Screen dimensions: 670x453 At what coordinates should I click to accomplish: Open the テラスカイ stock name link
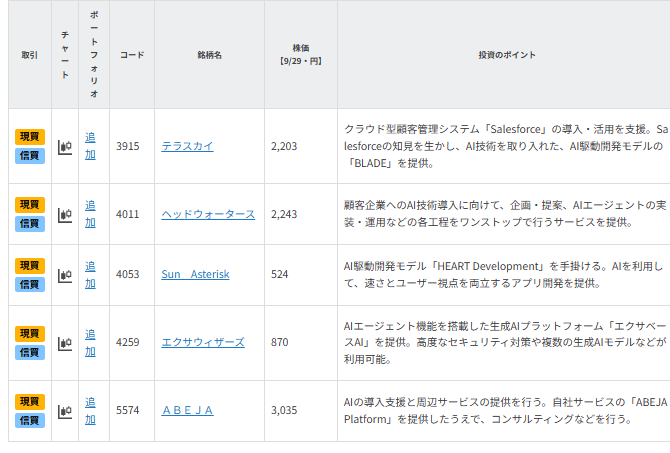tap(187, 146)
